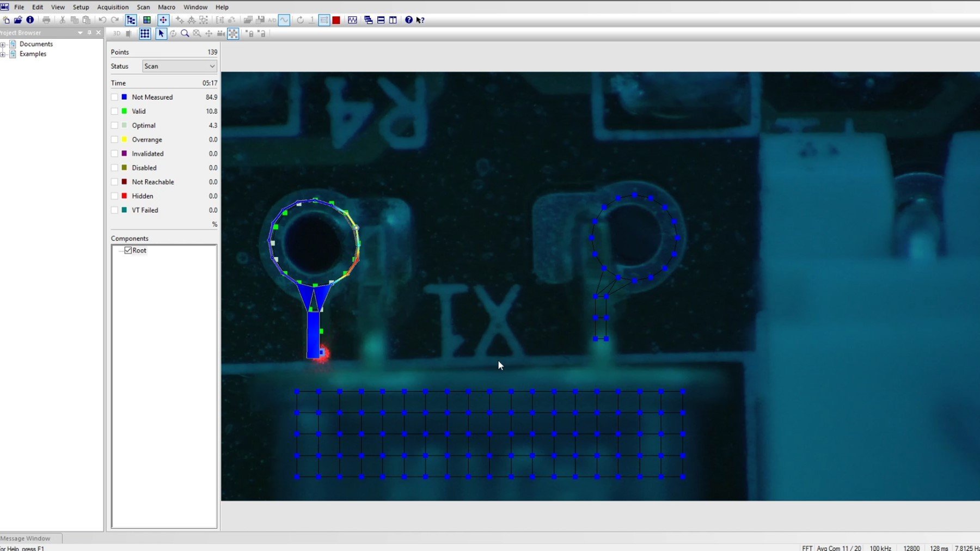The image size is (980, 551).
Task: Open the video camera view icon
Action: pos(220,34)
